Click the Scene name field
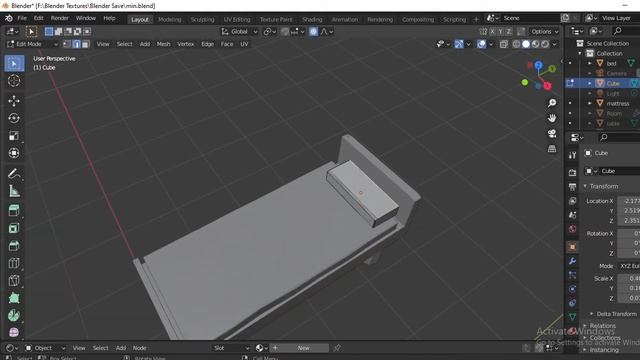The height and width of the screenshot is (360, 640). [x=531, y=18]
